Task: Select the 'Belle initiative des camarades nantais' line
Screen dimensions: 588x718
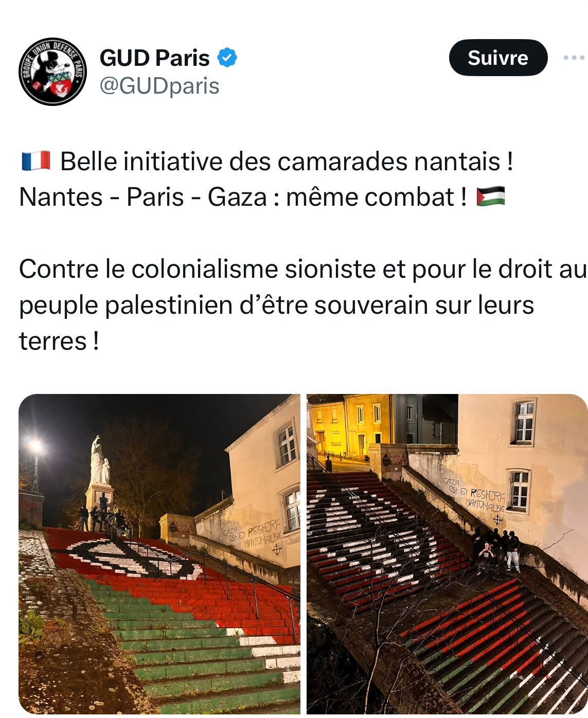Action: click(287, 161)
